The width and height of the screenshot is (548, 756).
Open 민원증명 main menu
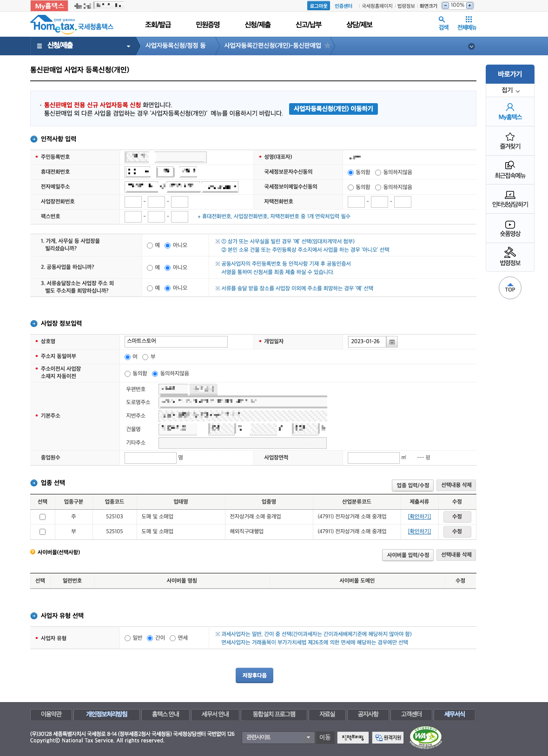click(208, 25)
